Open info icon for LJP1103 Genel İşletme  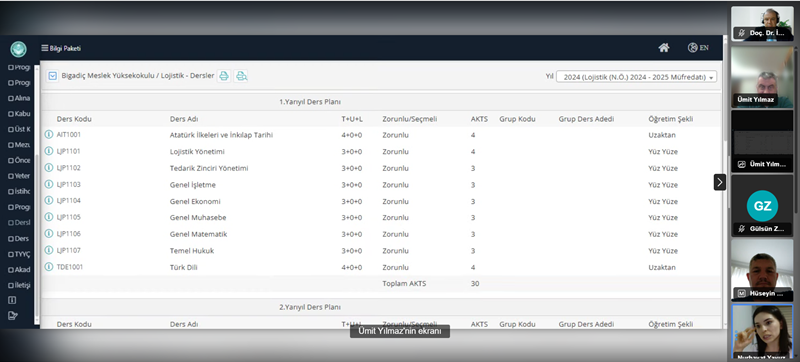click(49, 184)
